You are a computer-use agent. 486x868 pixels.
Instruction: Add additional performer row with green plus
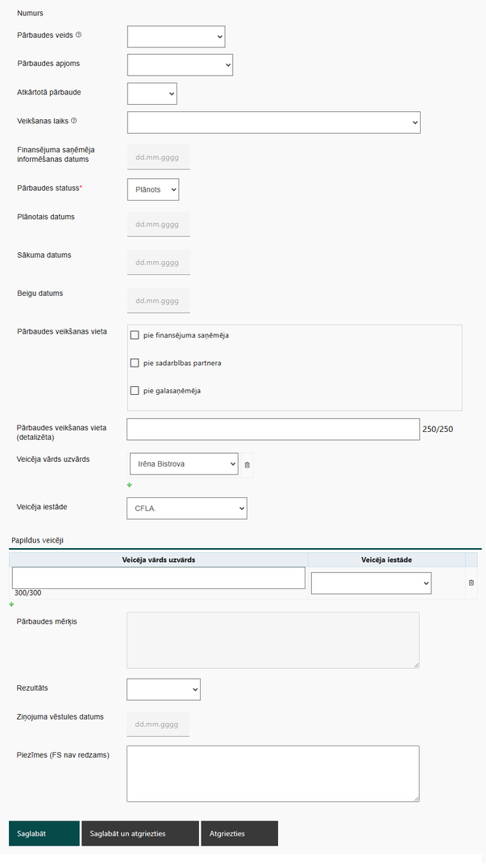(11, 604)
